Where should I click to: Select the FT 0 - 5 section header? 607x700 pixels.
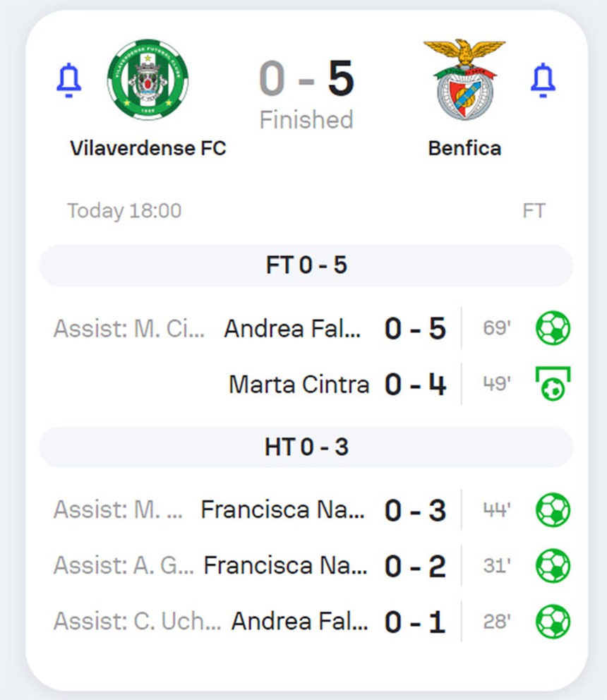(306, 265)
